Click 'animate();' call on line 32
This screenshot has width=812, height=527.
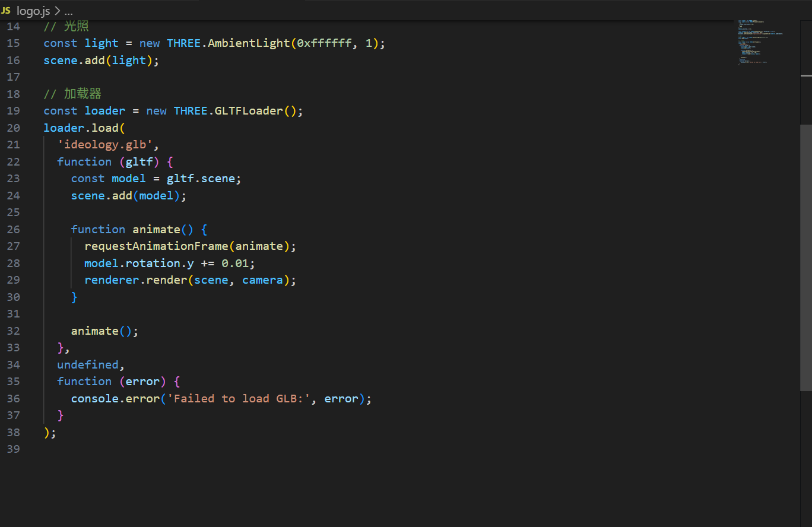click(x=104, y=331)
